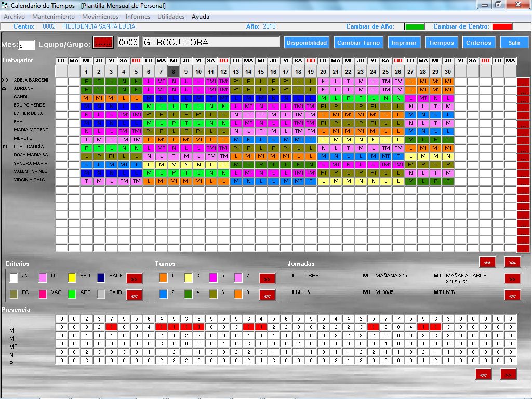
Task: Select the yellow FVO criterion swatch
Action: coord(72,278)
